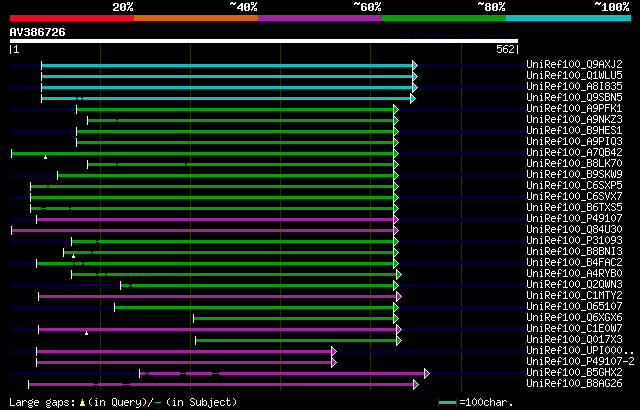This screenshot has width=640, height=410.
Task: Click the UniRef100_C1MTY2 label
Action: (574, 296)
